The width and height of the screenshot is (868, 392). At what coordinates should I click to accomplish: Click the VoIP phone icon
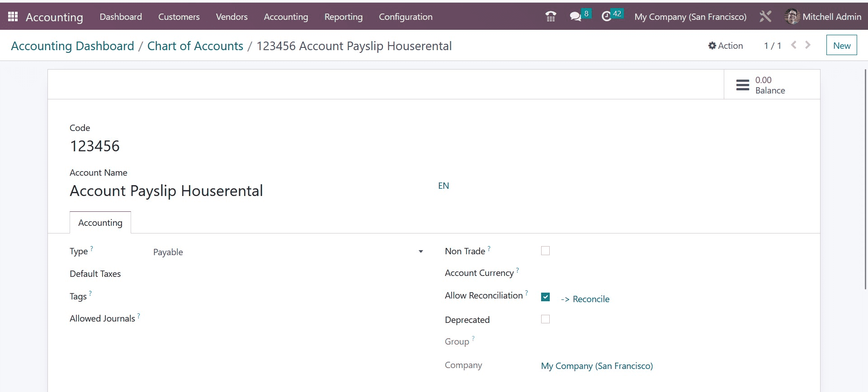coord(551,17)
